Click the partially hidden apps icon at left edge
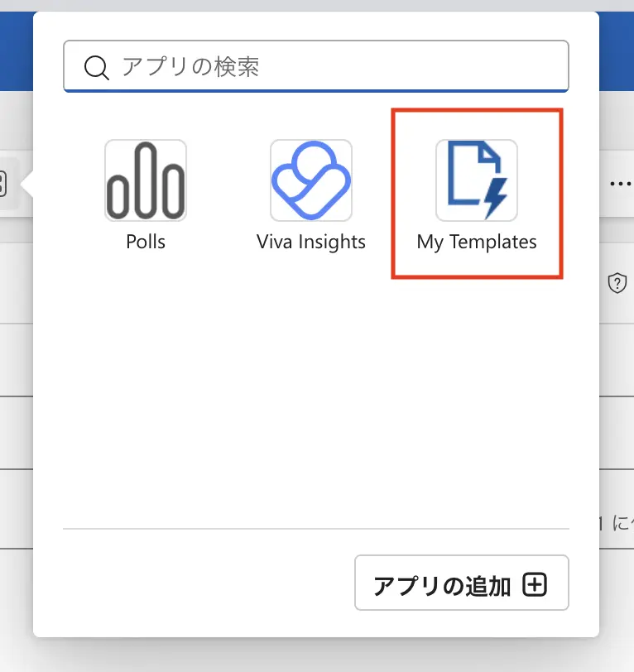Screen dimensions: 634x672 coord(2,184)
